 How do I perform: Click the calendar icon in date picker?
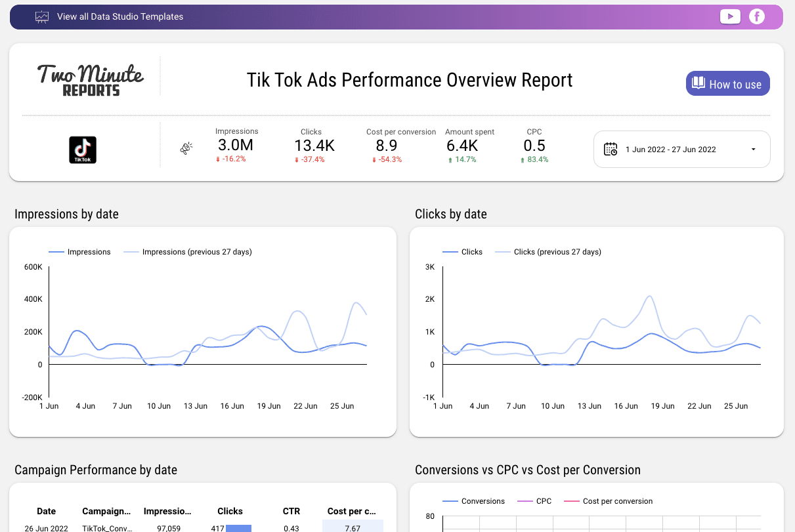[611, 149]
